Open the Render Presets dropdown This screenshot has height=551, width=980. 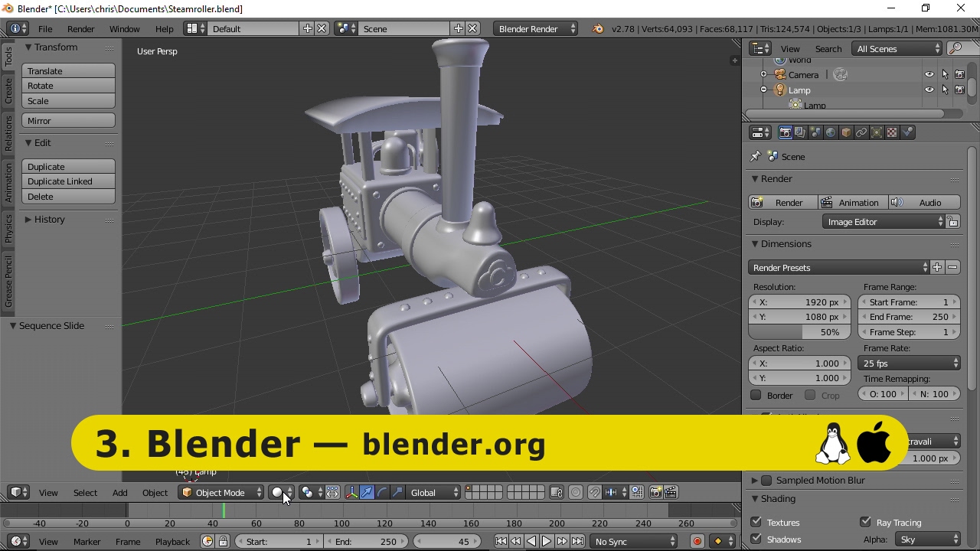pyautogui.click(x=839, y=267)
